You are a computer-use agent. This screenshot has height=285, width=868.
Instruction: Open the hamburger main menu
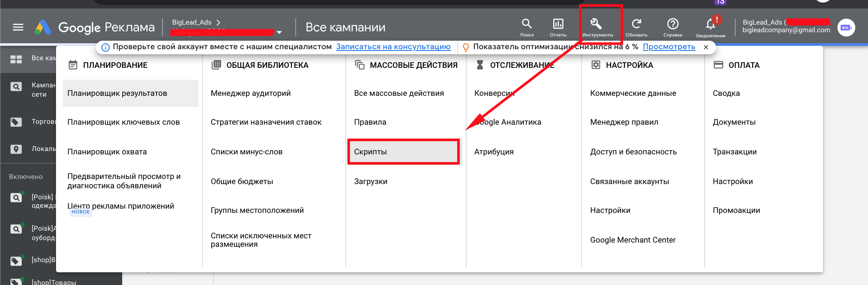coord(18,28)
